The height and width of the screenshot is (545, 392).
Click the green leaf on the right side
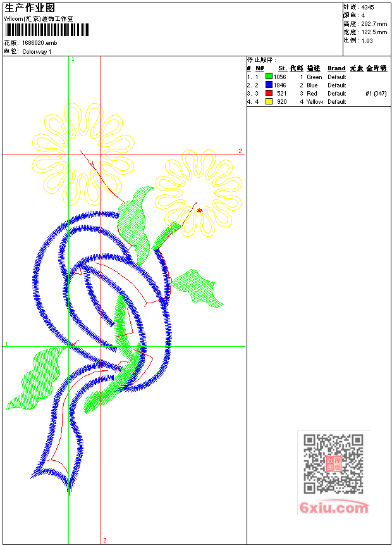(197, 288)
